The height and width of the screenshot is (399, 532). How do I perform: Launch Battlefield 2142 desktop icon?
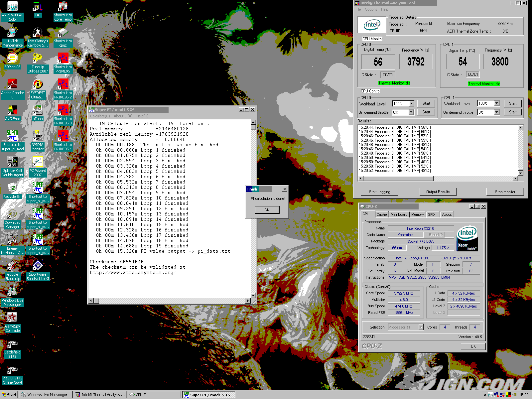(x=12, y=348)
